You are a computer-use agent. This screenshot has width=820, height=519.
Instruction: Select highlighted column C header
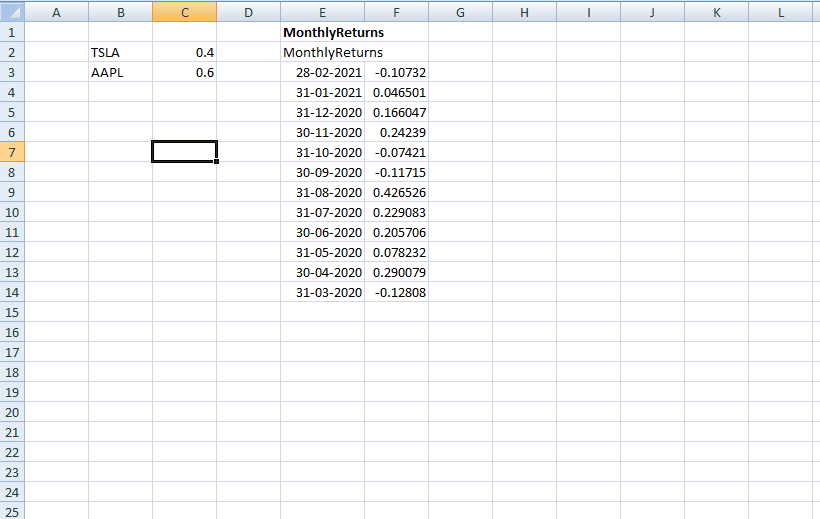pos(185,12)
